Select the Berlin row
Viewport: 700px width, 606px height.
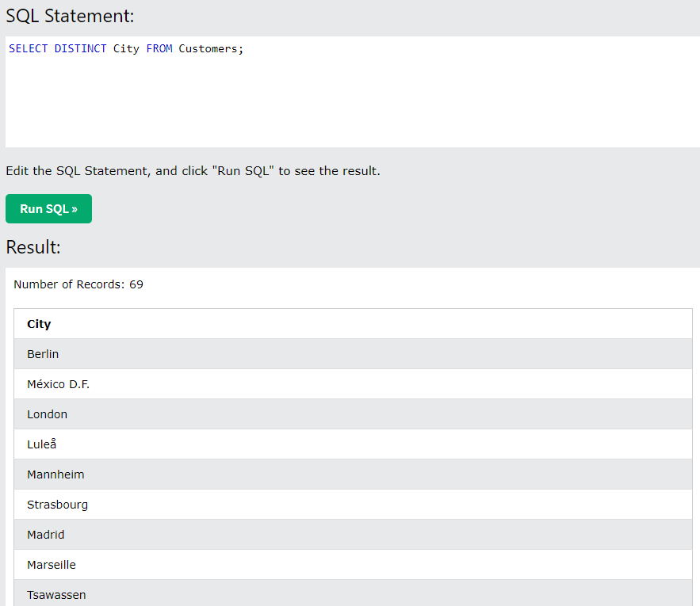click(x=353, y=354)
